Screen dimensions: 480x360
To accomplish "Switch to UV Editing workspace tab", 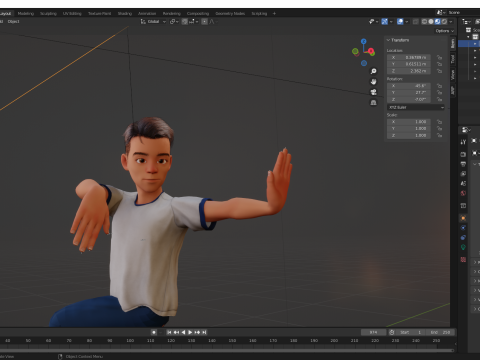I will pyautogui.click(x=72, y=14).
